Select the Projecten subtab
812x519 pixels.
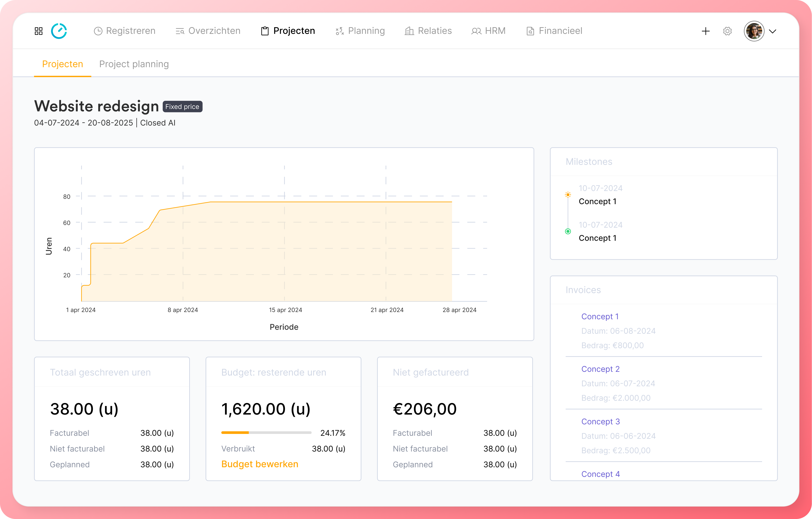pos(62,64)
